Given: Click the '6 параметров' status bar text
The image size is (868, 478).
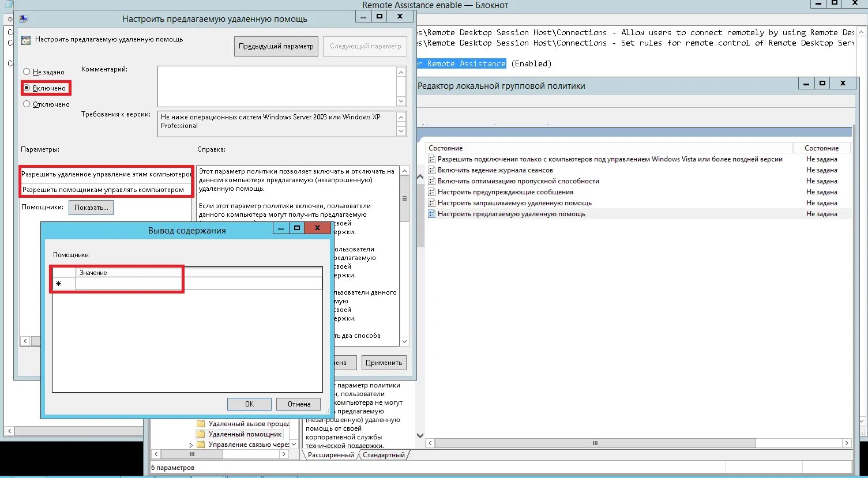Looking at the screenshot, I should pos(172,468).
